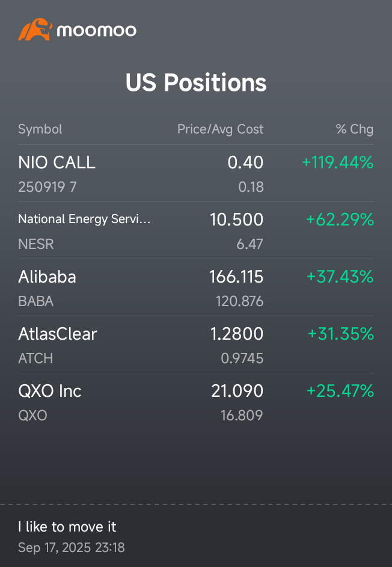The image size is (392, 567).
Task: Expand the Alibaba position row
Action: click(47, 277)
